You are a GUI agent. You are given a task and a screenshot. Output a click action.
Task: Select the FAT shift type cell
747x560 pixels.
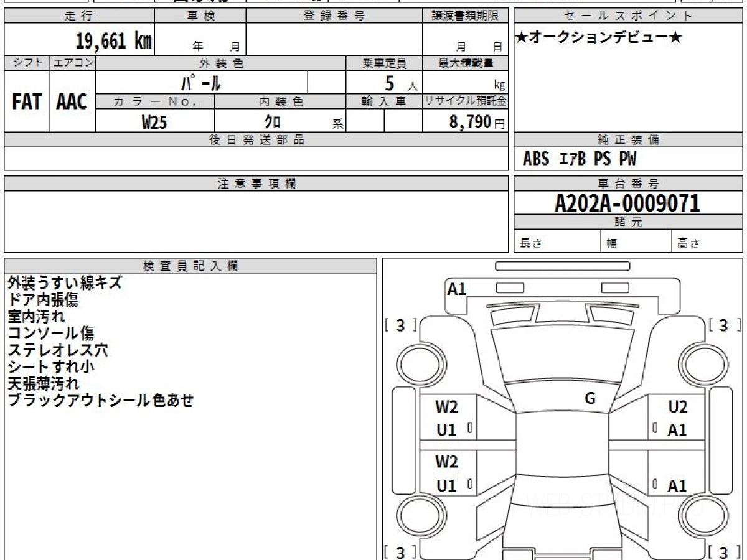coord(27,102)
